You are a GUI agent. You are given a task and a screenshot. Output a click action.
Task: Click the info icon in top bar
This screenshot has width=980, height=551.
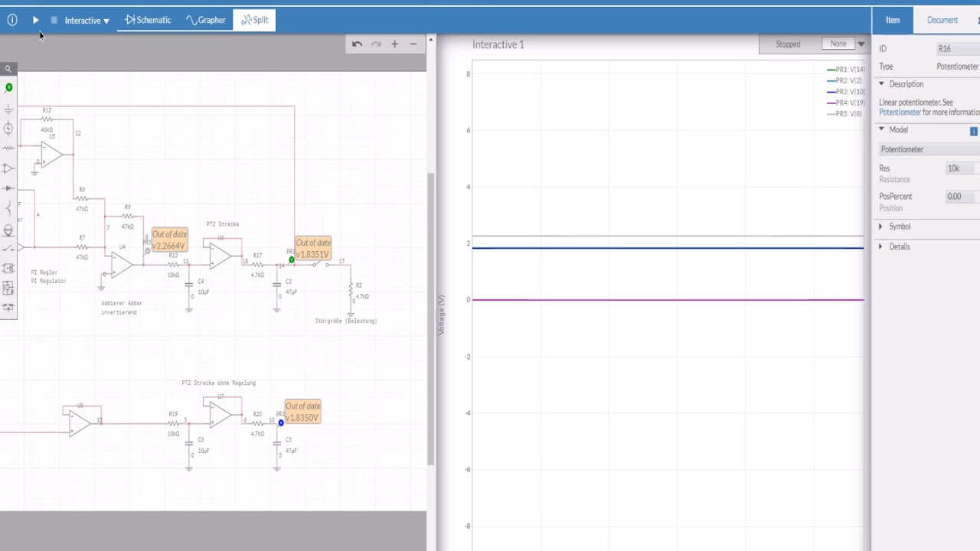(12, 20)
